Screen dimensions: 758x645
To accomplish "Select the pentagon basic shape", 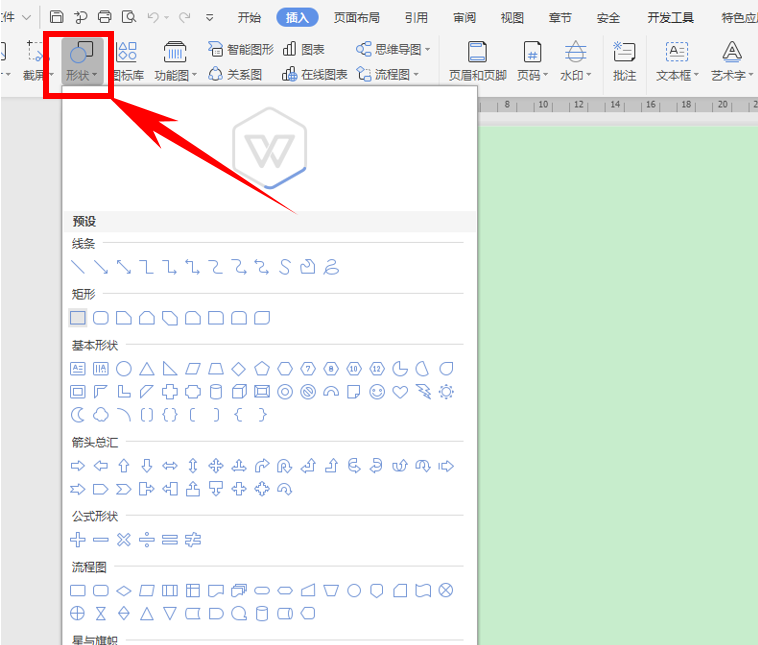I will [x=262, y=369].
